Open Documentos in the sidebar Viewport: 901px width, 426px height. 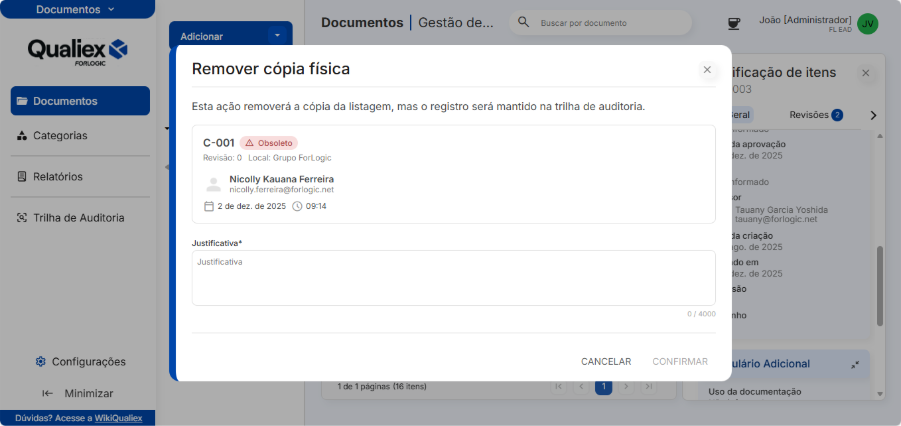point(80,101)
